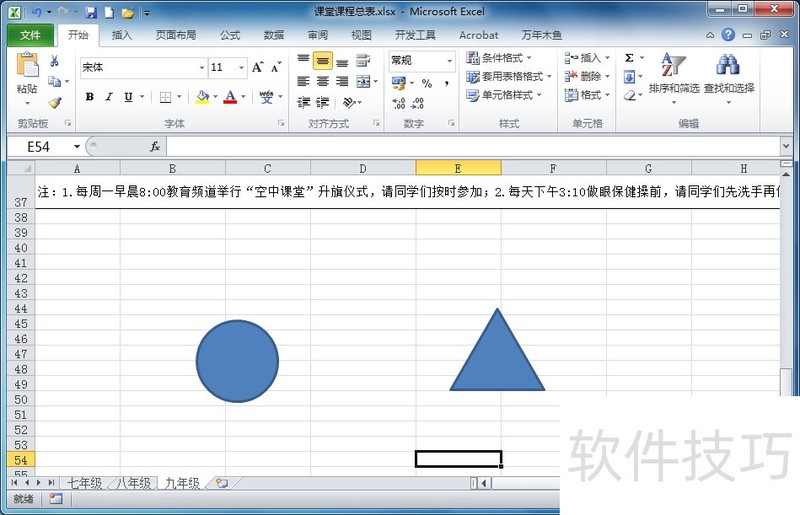Click the Fill down icon
This screenshot has width=800, height=515.
coord(630,77)
